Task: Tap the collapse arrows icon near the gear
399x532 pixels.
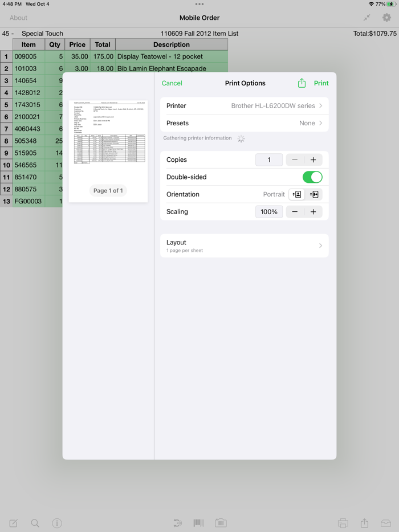Action: [367, 18]
